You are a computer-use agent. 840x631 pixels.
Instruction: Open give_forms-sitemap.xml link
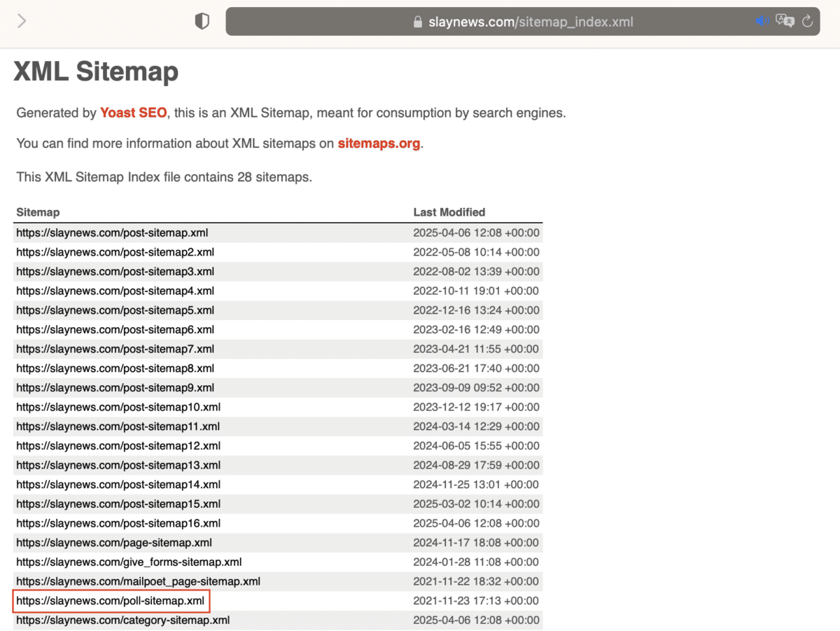(129, 562)
